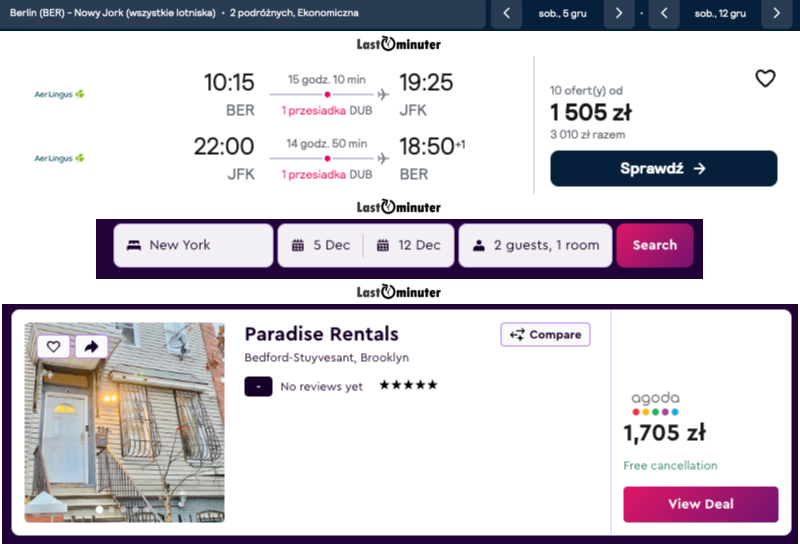800x544 pixels.
Task: Click the pink Search button
Action: pos(655,245)
